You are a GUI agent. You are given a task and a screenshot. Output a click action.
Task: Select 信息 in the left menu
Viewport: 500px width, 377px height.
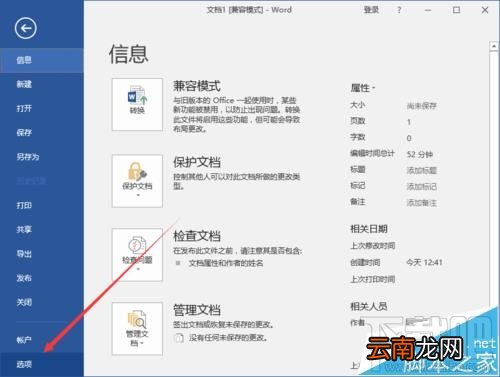pos(42,60)
